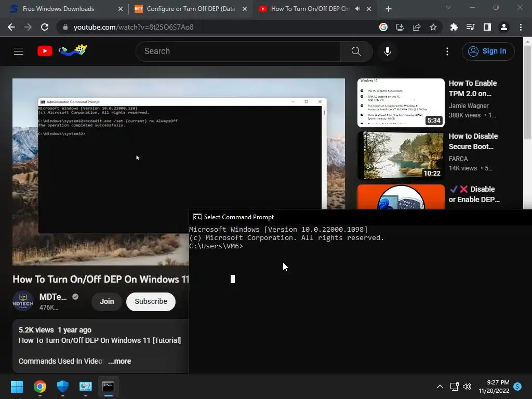Click the FARCA channel name
532x399 pixels.
point(458,159)
